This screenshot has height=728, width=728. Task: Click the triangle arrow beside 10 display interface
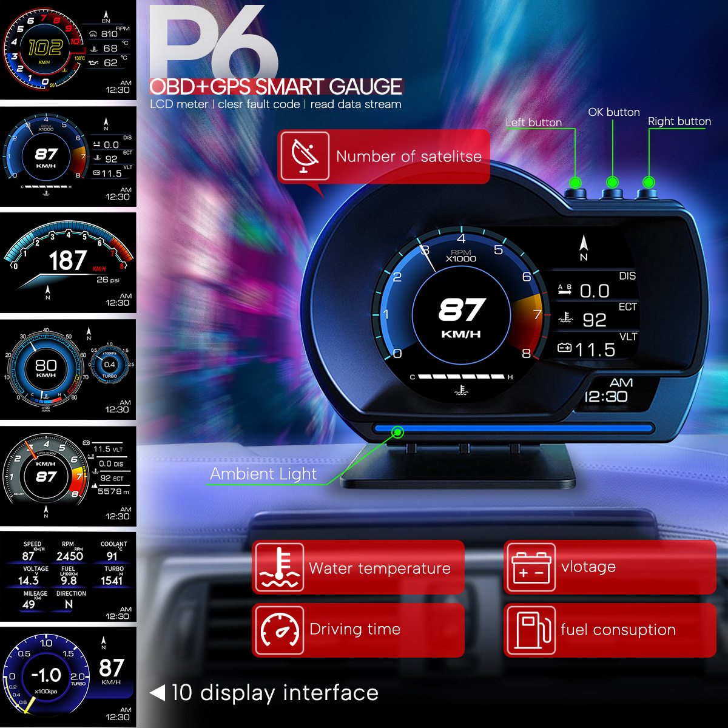coord(158,693)
